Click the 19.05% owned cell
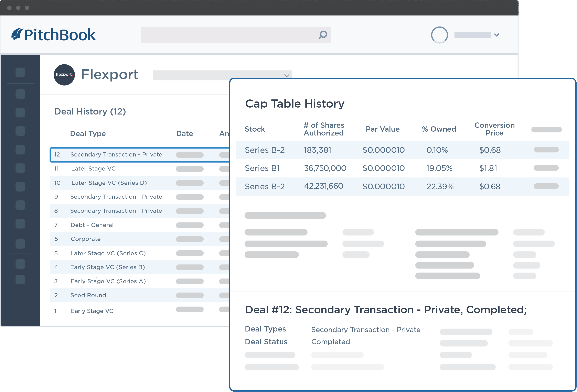This screenshot has height=392, width=577. (439, 168)
